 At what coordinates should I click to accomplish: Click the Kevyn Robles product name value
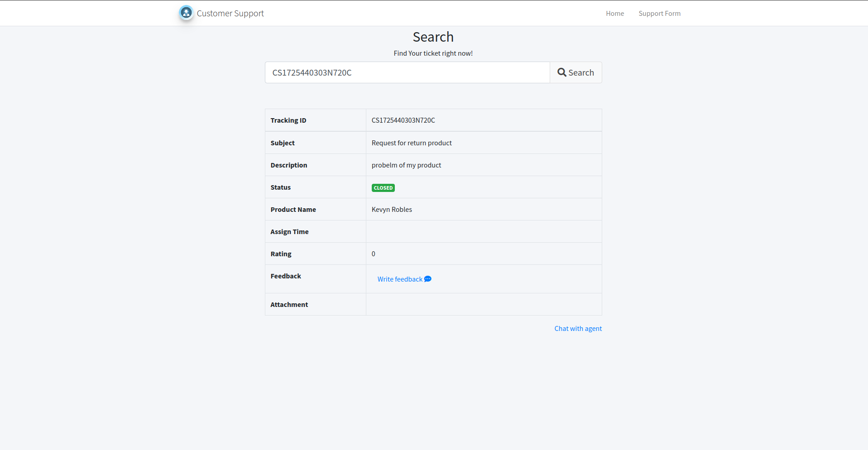[392, 210]
